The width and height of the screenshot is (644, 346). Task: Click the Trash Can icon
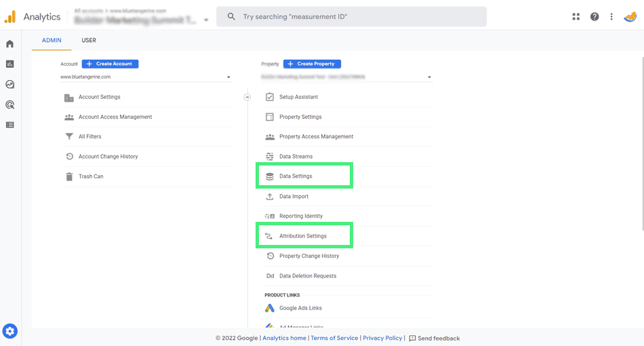point(69,176)
